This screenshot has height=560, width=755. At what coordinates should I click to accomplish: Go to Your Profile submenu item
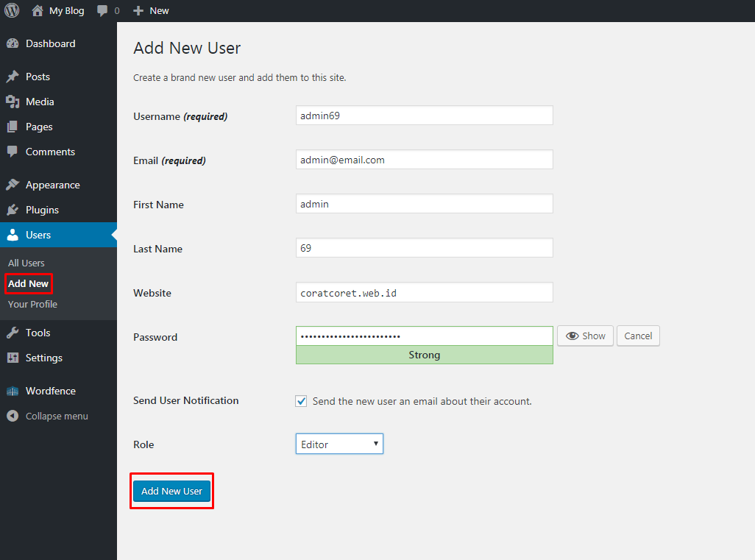click(32, 305)
